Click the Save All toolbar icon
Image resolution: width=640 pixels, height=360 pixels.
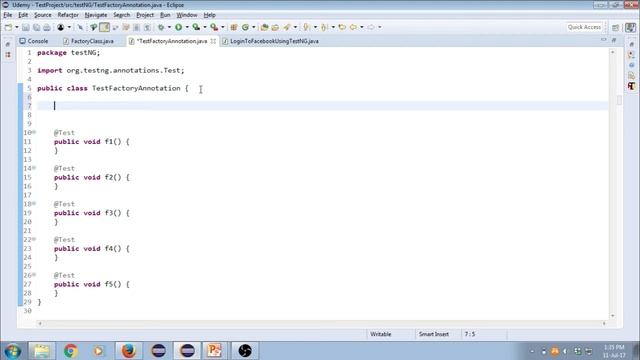click(x=36, y=27)
